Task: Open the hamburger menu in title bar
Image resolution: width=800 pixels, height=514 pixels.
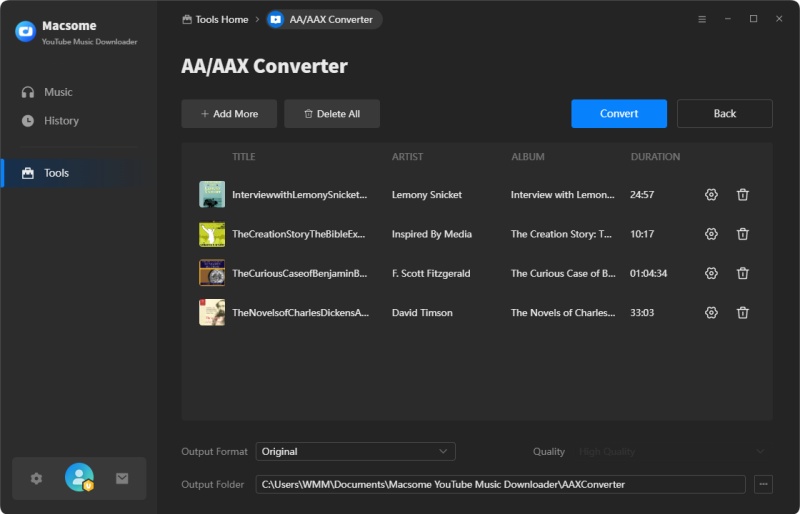Action: coord(702,19)
